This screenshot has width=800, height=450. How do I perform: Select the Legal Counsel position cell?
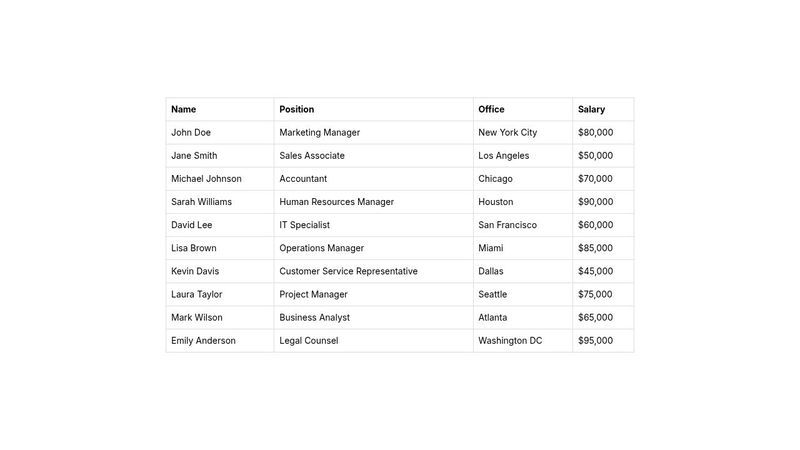309,341
